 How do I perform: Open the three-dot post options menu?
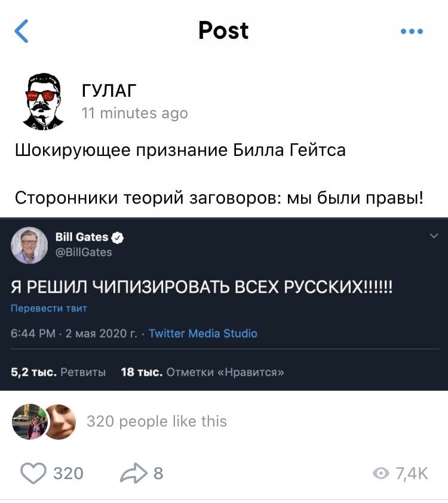click(x=412, y=32)
